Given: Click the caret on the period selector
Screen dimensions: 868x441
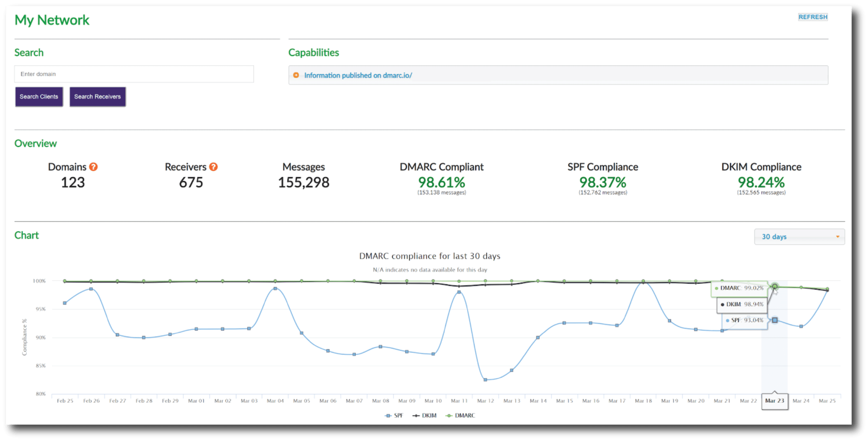Looking at the screenshot, I should pyautogui.click(x=838, y=237).
